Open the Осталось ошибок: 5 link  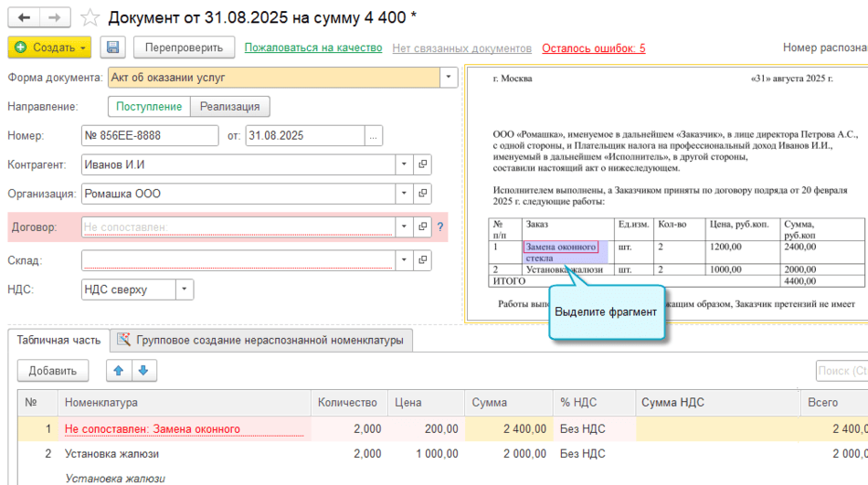point(593,48)
